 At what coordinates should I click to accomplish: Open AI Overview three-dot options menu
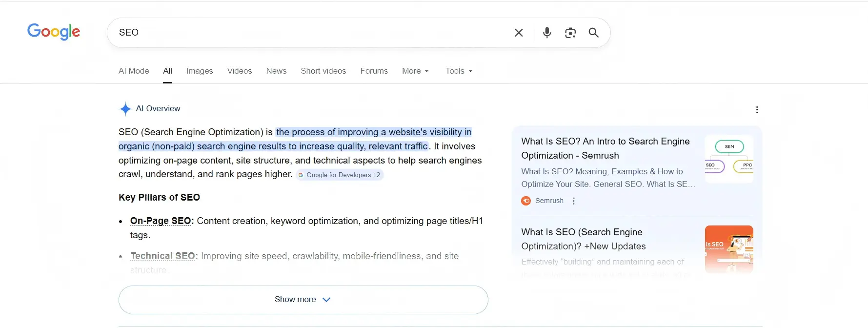tap(757, 110)
